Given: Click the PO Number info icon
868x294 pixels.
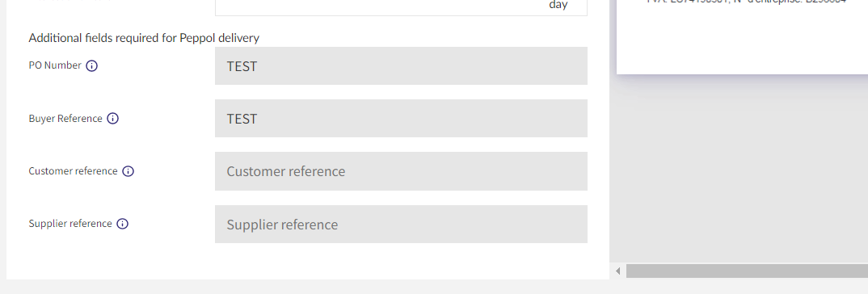Looking at the screenshot, I should pos(92,66).
